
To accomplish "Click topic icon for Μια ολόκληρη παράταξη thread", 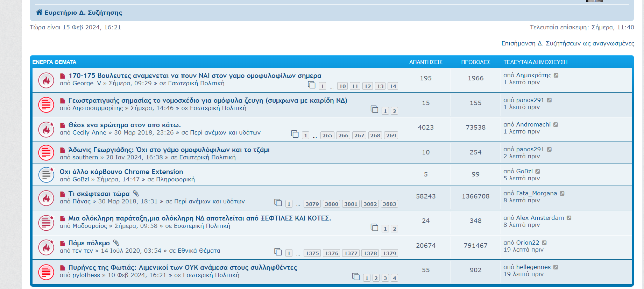I will (46, 223).
